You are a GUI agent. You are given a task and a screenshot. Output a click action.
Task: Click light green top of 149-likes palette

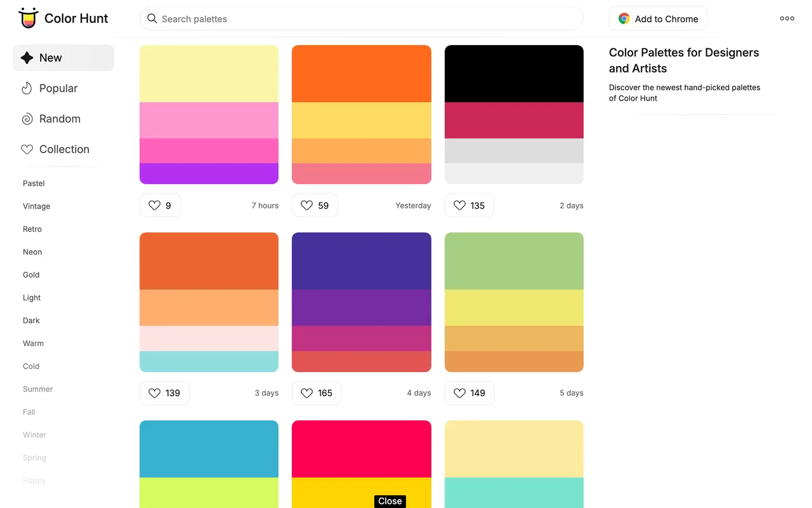(x=514, y=261)
